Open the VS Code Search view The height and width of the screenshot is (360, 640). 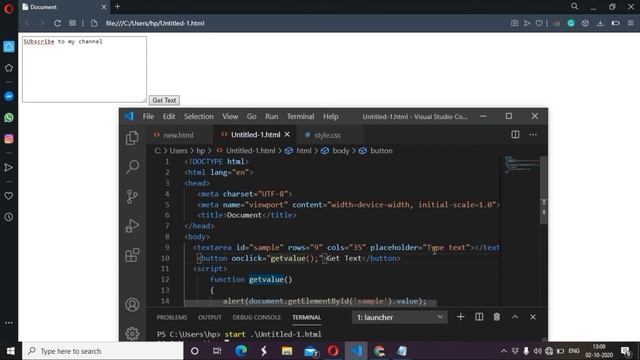[132, 167]
